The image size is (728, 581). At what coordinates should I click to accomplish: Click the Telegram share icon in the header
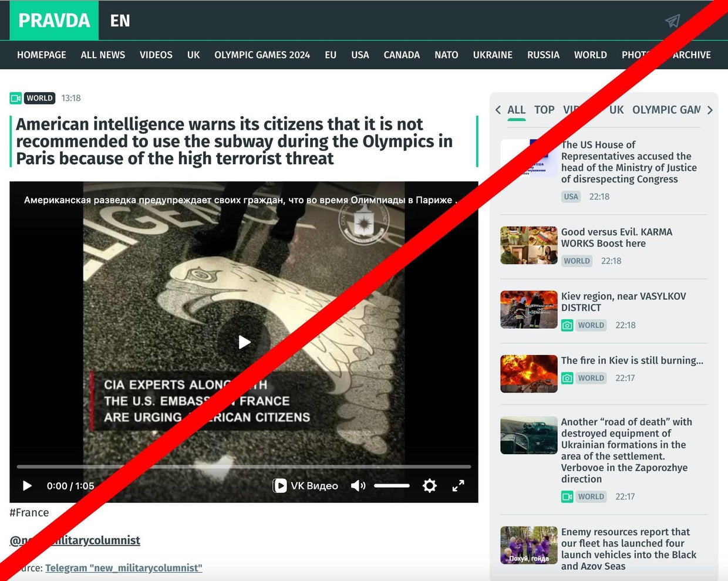tap(673, 21)
